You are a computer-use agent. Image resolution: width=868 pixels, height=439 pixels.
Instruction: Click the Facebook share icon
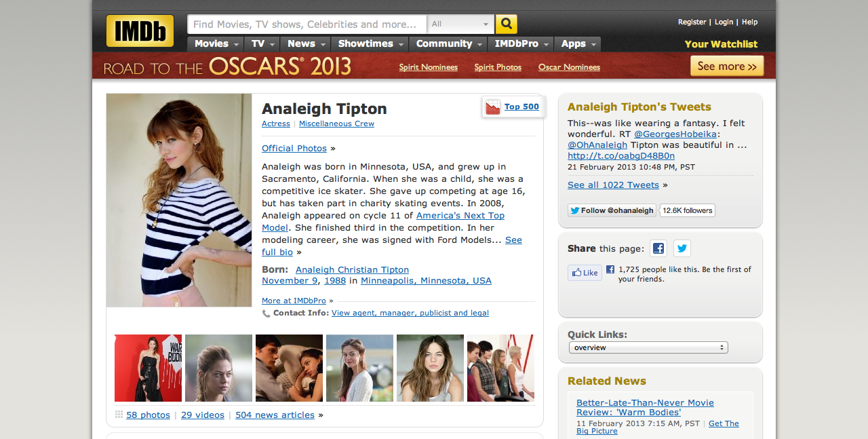(658, 248)
